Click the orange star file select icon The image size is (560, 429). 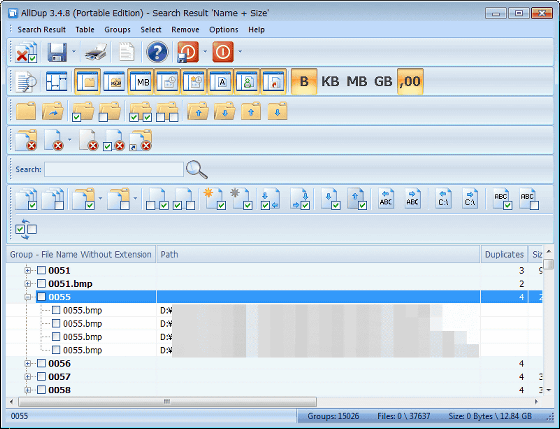(215, 199)
